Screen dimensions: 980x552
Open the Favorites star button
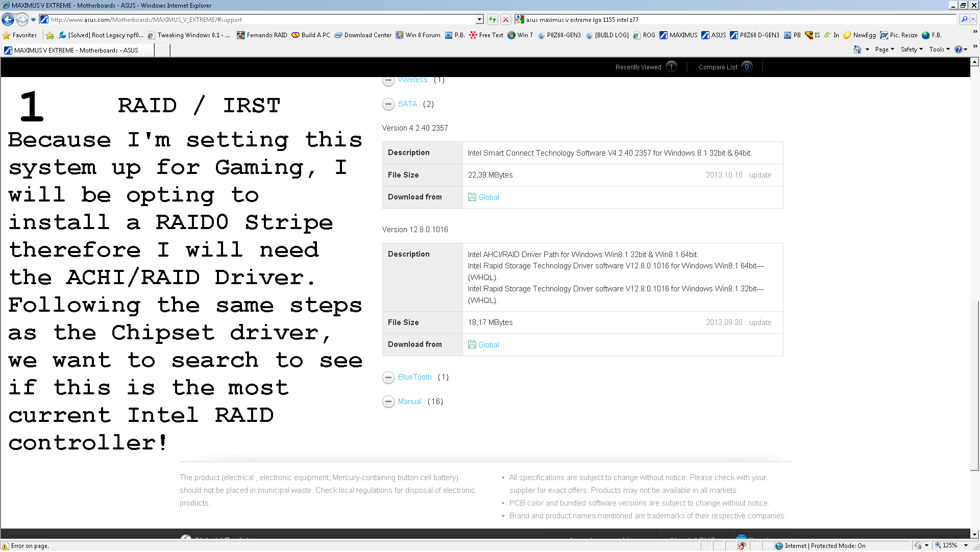click(x=20, y=35)
